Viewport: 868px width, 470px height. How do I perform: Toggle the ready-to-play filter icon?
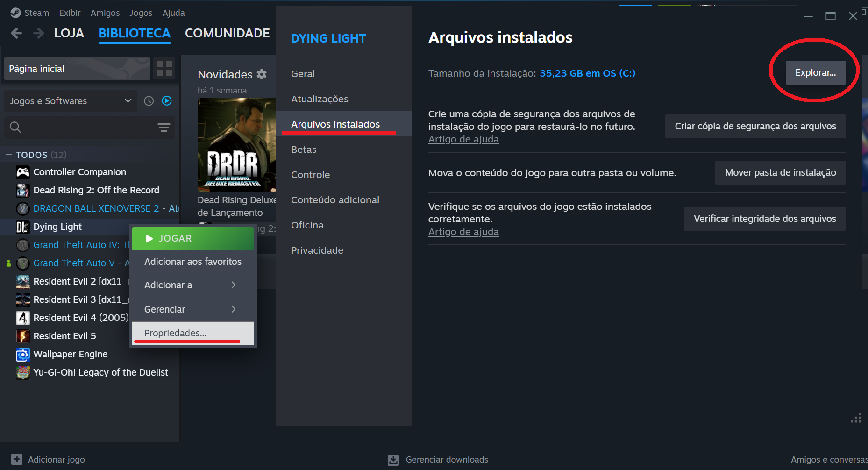[167, 101]
